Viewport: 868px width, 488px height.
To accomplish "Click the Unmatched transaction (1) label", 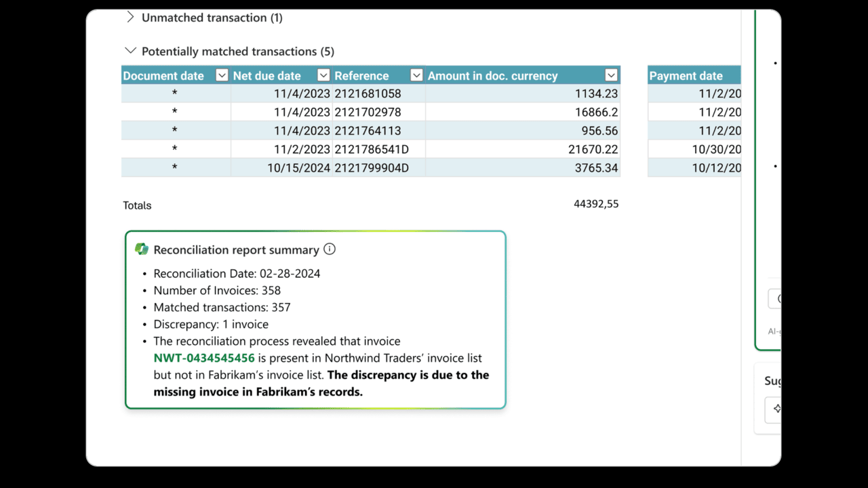I will point(212,18).
